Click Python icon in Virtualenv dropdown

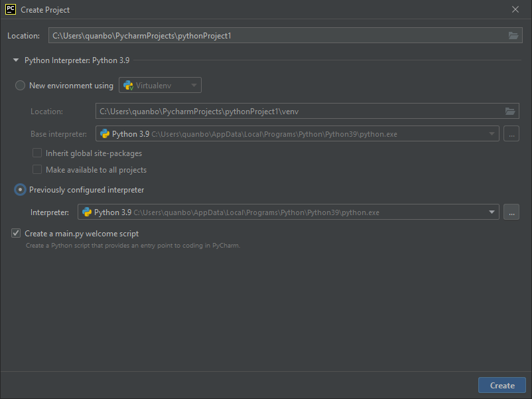[128, 85]
